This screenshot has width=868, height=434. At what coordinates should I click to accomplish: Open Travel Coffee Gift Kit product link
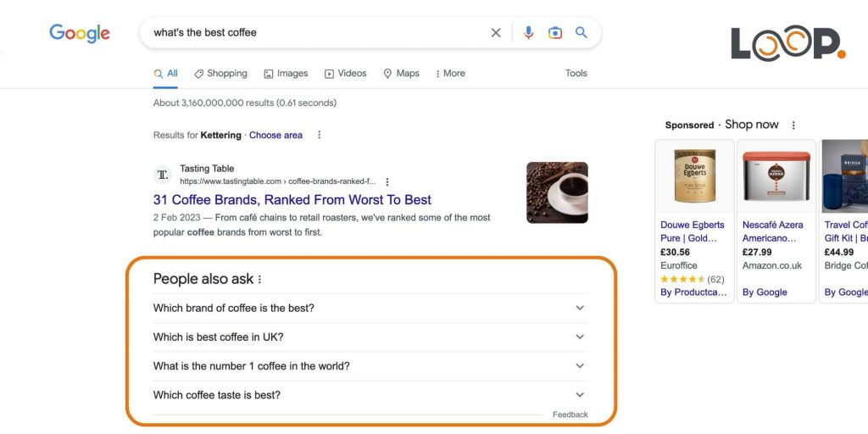846,231
